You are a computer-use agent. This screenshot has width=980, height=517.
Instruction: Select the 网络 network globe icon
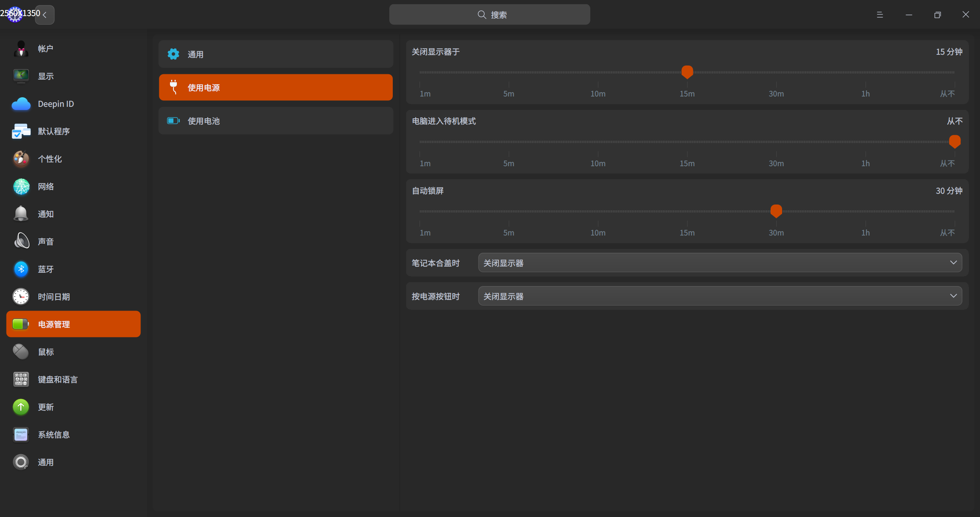21,187
